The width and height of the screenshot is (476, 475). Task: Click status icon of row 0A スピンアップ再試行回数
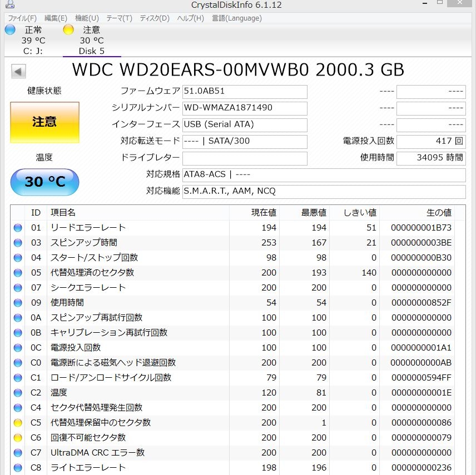pos(18,318)
